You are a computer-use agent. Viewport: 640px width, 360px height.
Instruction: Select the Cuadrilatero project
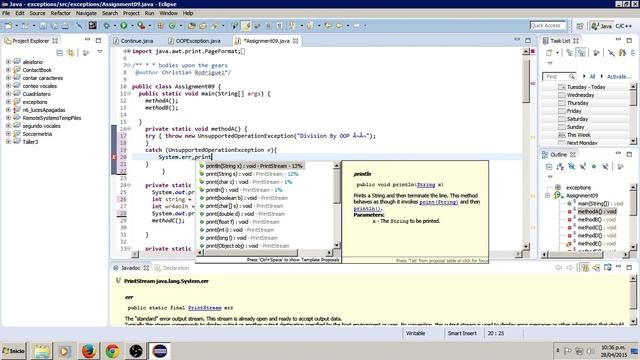(x=36, y=94)
